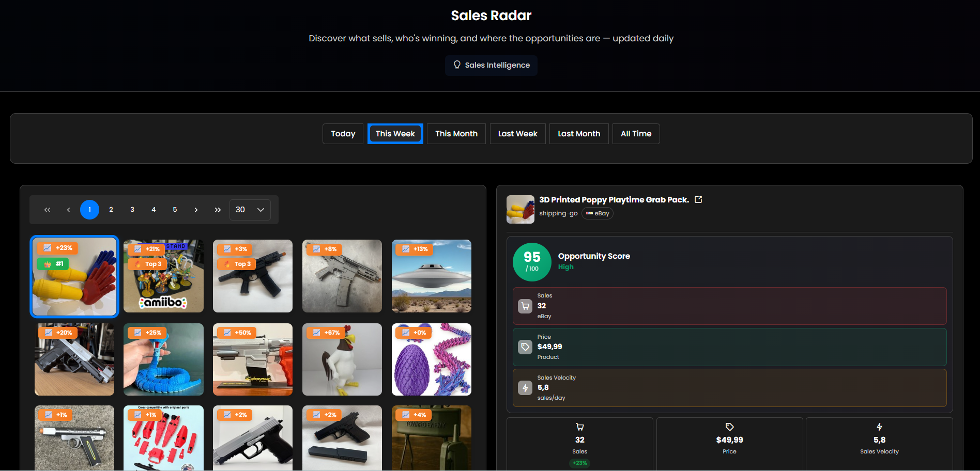980x471 pixels.
Task: Go to previous page arrow
Action: (68, 210)
